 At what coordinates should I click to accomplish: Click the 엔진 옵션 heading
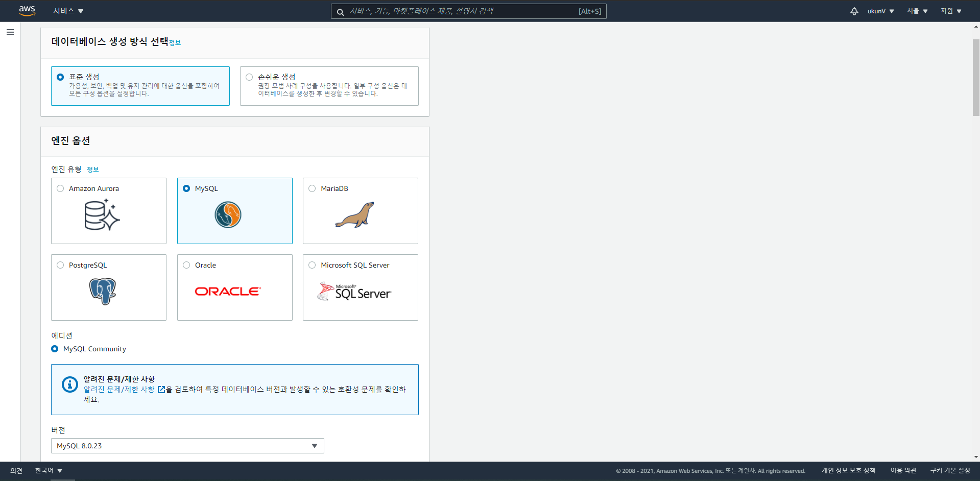click(x=70, y=141)
